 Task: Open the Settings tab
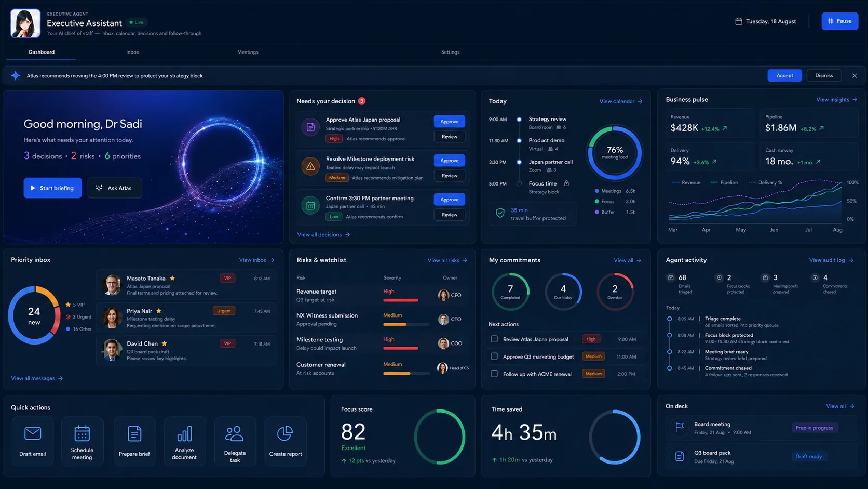pyautogui.click(x=450, y=52)
